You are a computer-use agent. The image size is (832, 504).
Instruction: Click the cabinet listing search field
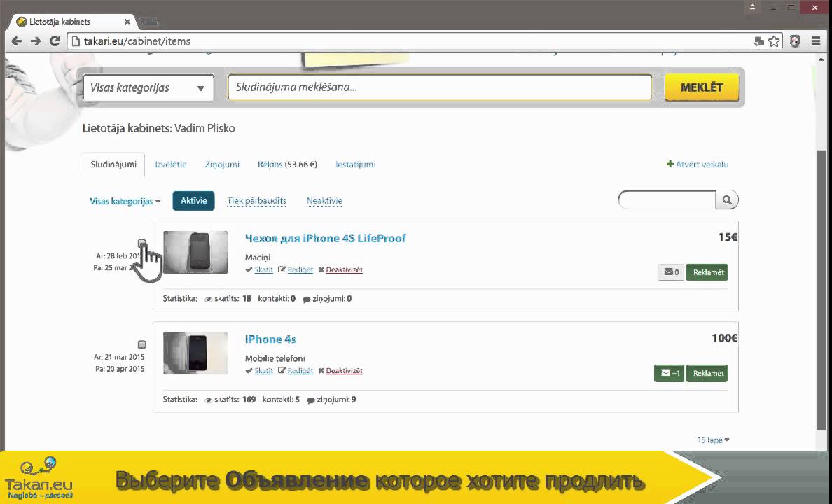point(667,199)
